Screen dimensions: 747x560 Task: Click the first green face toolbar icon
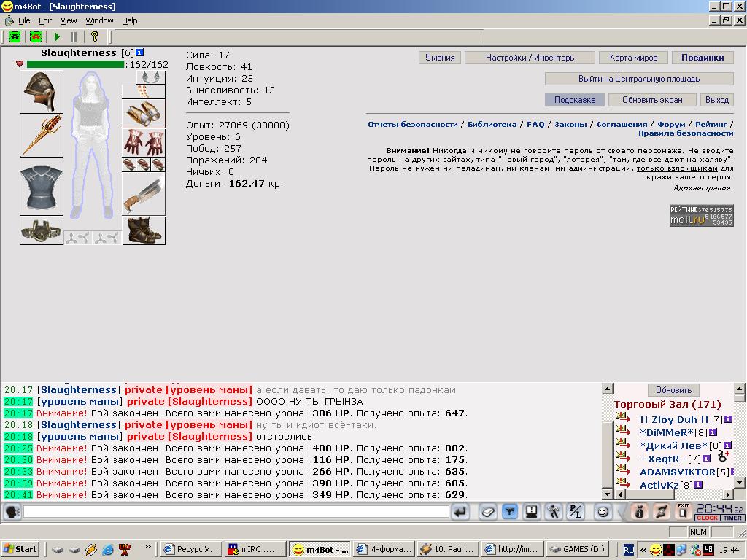[x=15, y=36]
